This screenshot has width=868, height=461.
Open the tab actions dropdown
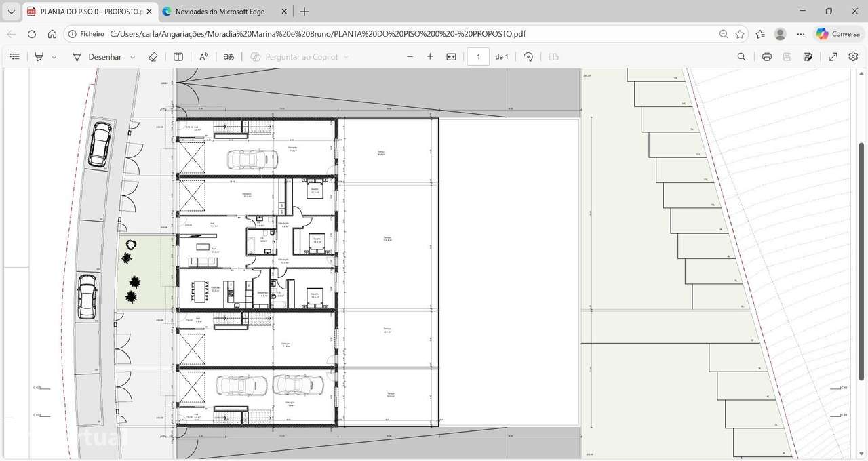(x=11, y=12)
